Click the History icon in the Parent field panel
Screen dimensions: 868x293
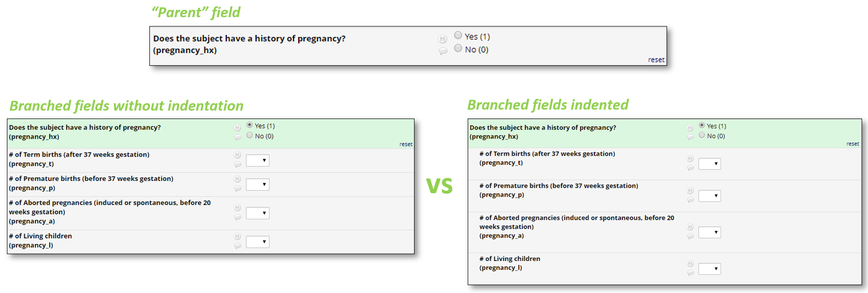pyautogui.click(x=443, y=39)
